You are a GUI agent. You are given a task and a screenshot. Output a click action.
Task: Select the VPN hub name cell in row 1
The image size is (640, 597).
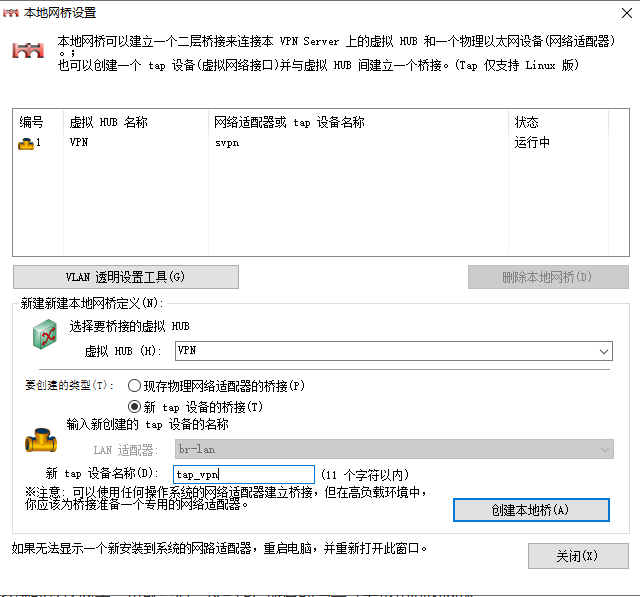click(x=79, y=142)
